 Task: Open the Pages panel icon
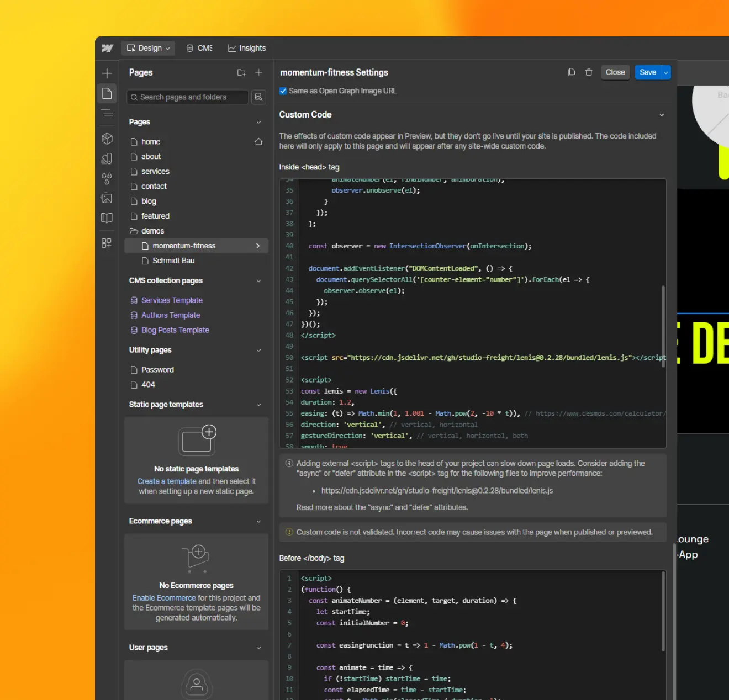click(107, 93)
